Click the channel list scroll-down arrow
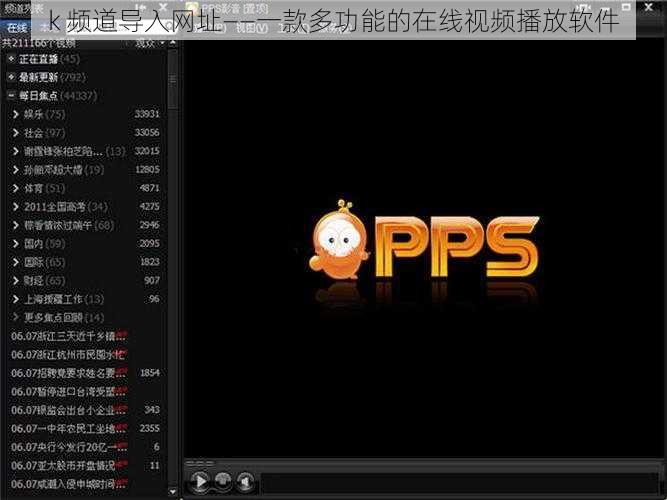The image size is (667, 500). [x=173, y=491]
